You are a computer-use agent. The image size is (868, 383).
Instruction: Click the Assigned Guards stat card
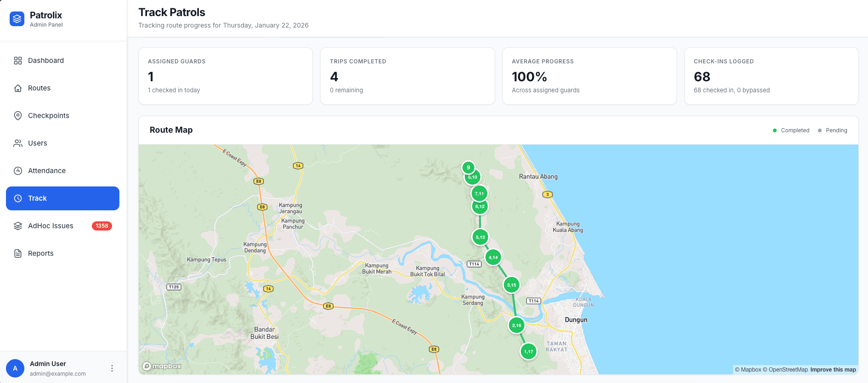click(225, 76)
